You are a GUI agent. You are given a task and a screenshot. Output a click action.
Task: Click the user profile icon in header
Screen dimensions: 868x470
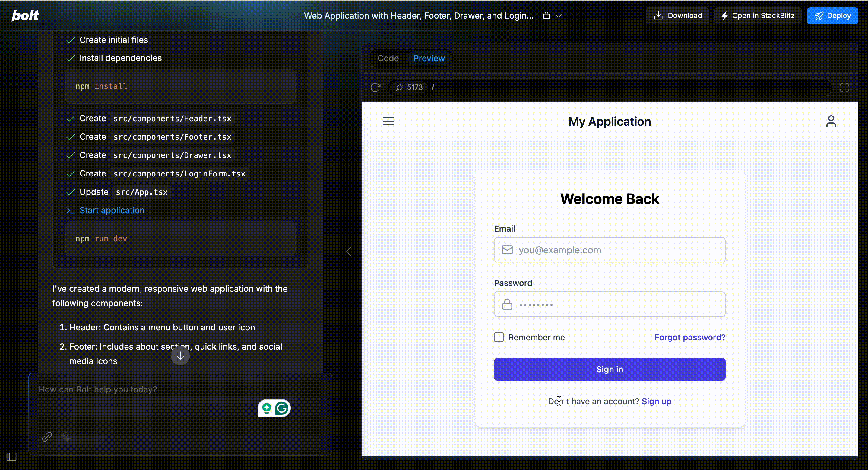coord(831,121)
